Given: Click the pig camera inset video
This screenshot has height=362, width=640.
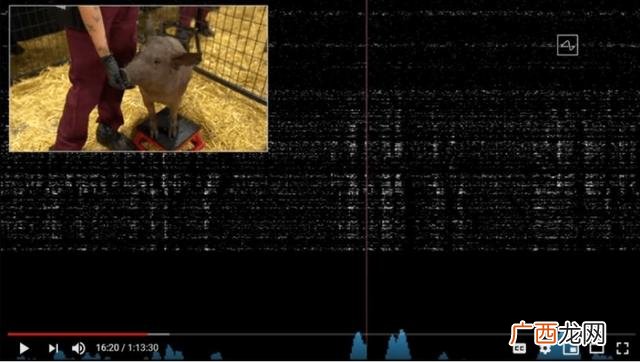Looking at the screenshot, I should tap(138, 78).
